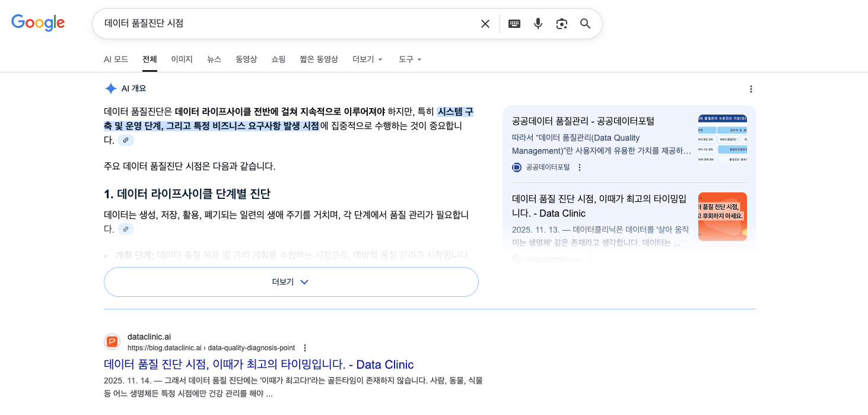Click the Data Clinic citation card thumbnail

click(x=722, y=216)
